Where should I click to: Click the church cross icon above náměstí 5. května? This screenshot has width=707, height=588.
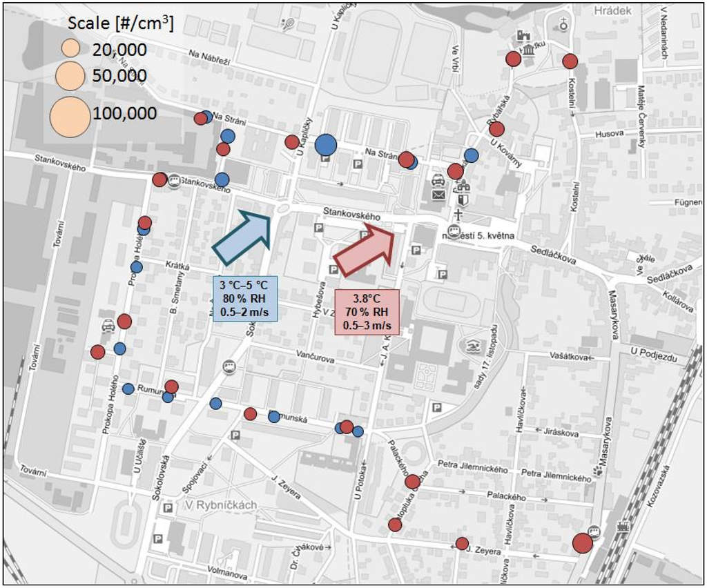click(x=457, y=215)
